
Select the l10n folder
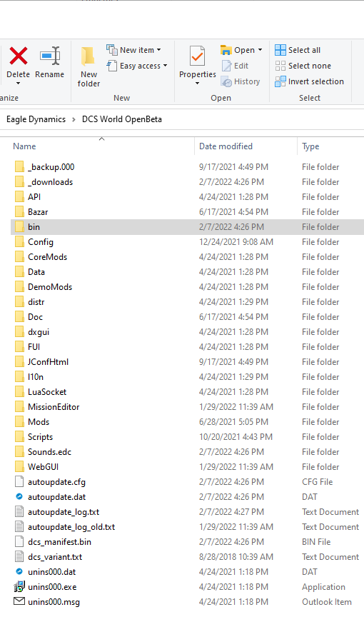36,376
